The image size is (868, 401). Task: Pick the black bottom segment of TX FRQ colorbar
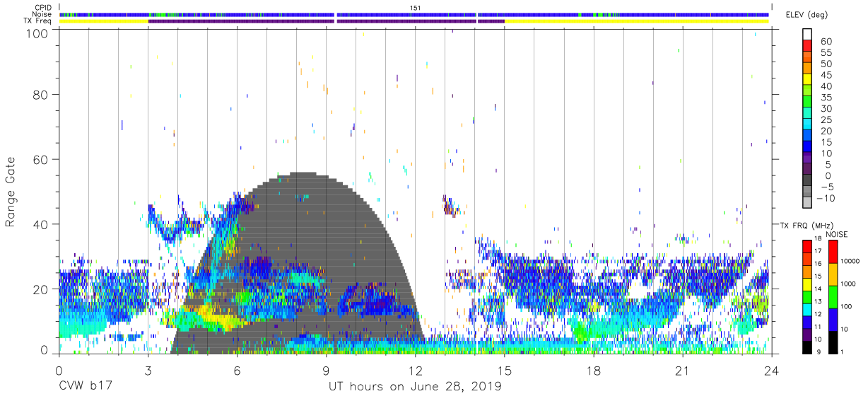(x=807, y=346)
